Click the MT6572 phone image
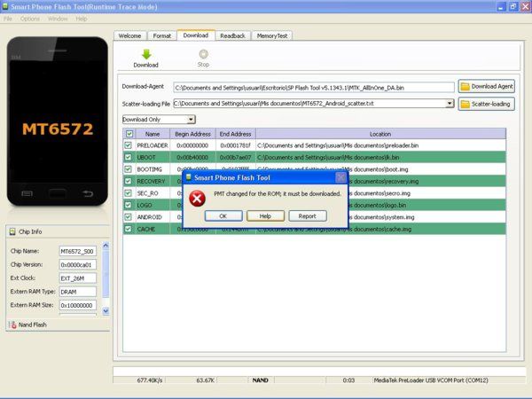 click(58, 121)
